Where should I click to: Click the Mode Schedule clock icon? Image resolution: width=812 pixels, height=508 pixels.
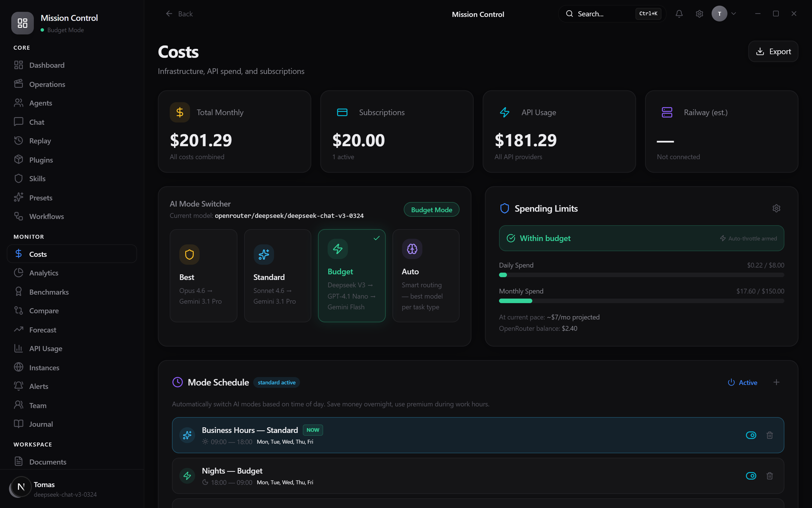click(178, 382)
